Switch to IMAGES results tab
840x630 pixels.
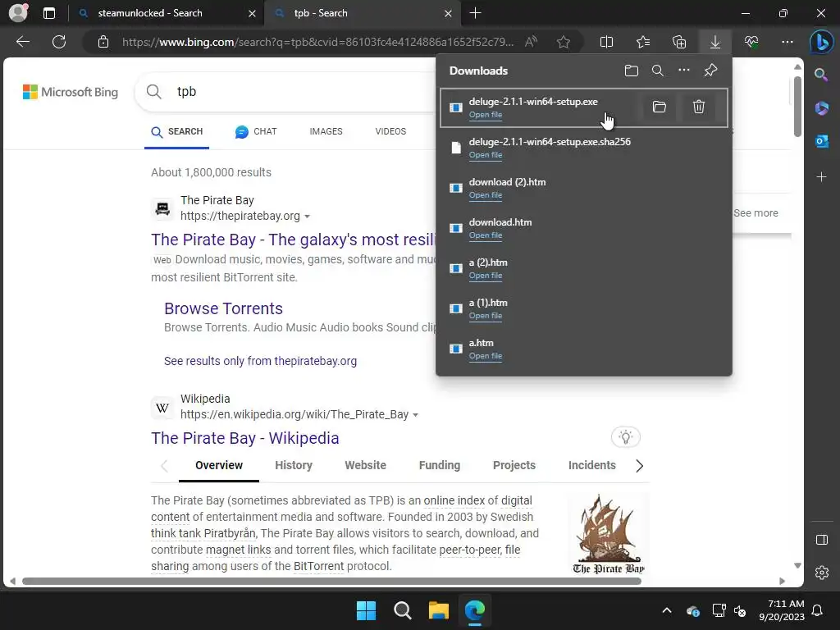pos(326,132)
